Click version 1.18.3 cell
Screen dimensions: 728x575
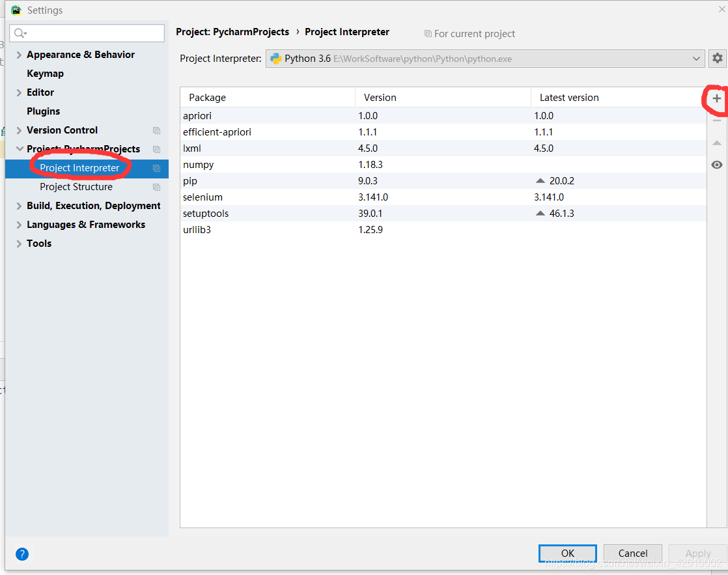[371, 164]
